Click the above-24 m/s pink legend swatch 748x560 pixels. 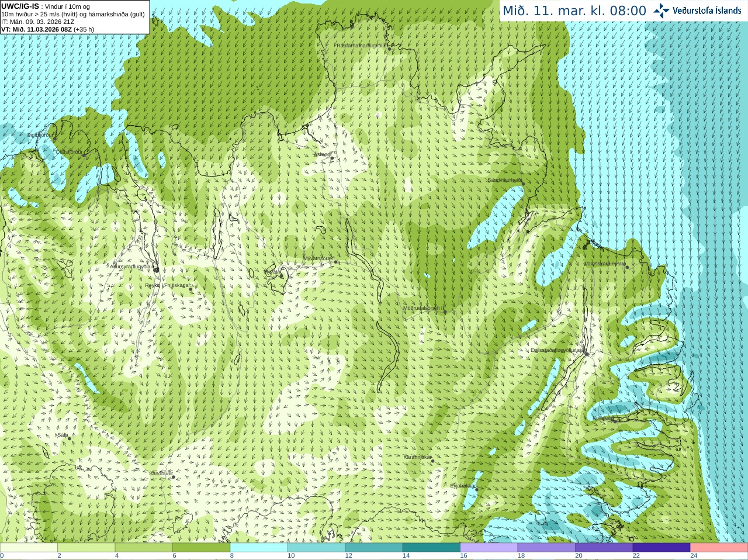719,548
